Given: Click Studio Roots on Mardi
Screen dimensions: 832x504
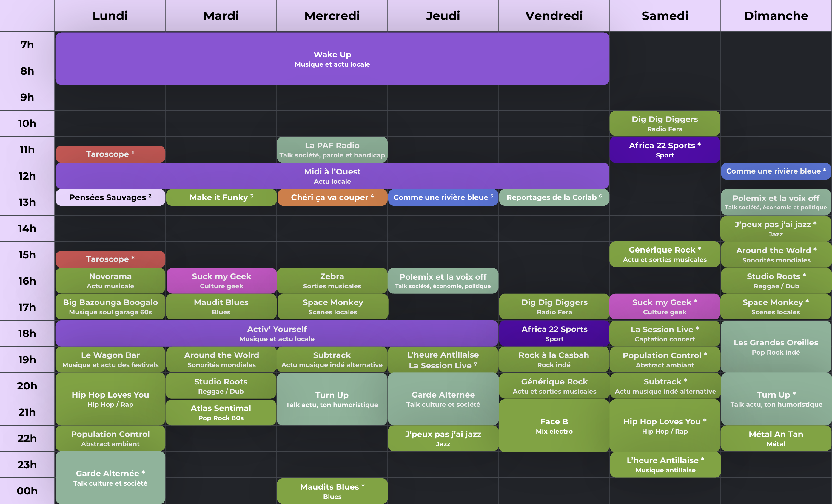Looking at the screenshot, I should point(221,386).
